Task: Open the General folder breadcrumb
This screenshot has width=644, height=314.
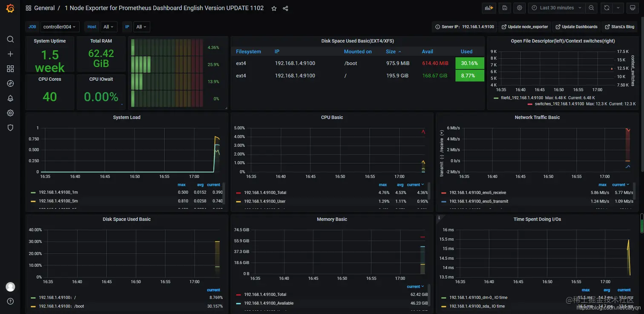Action: coord(44,8)
